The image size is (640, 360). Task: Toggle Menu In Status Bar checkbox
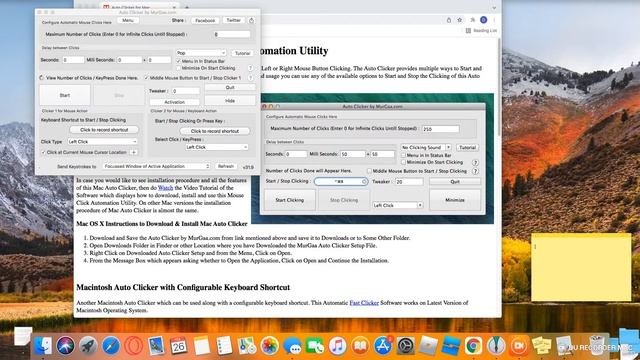[178, 61]
